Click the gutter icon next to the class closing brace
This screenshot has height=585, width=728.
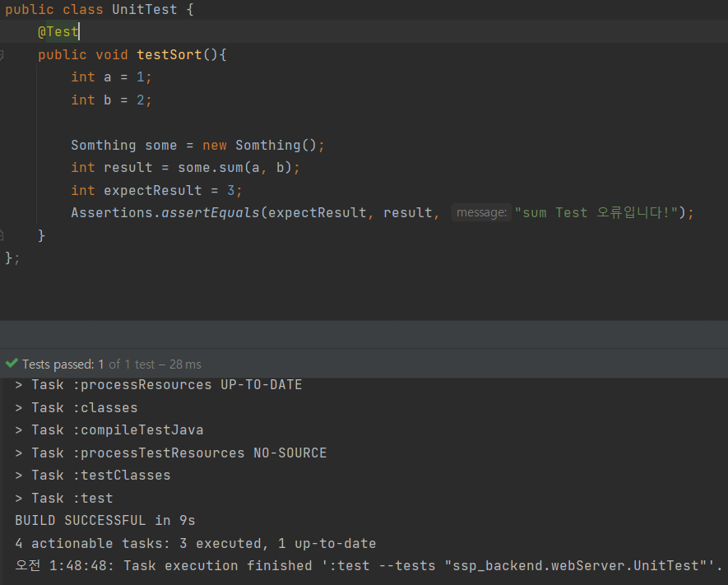(4, 234)
